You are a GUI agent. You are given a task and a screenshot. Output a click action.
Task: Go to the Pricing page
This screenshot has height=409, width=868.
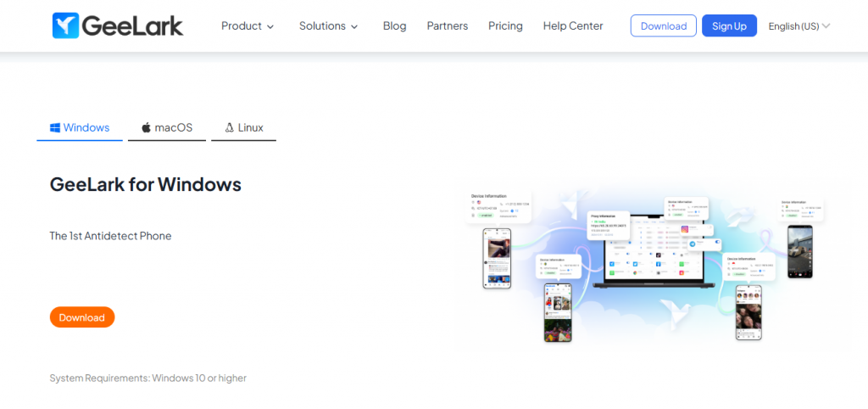pos(505,26)
